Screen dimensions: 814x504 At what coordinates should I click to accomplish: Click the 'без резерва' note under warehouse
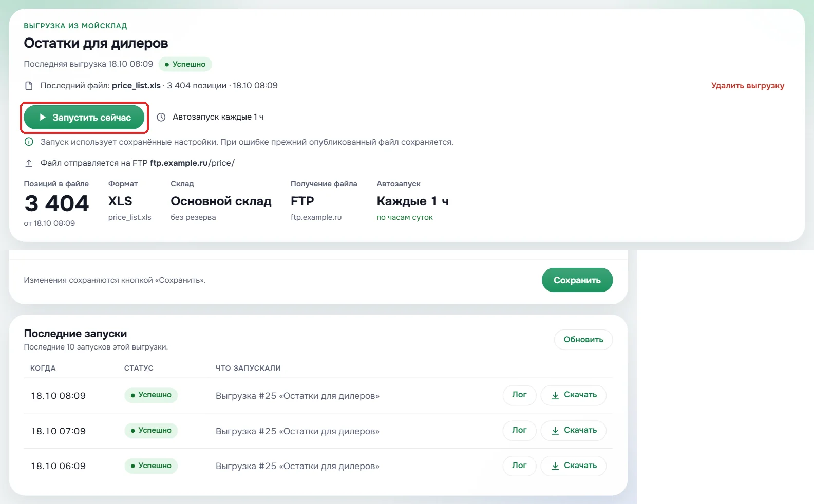(193, 217)
